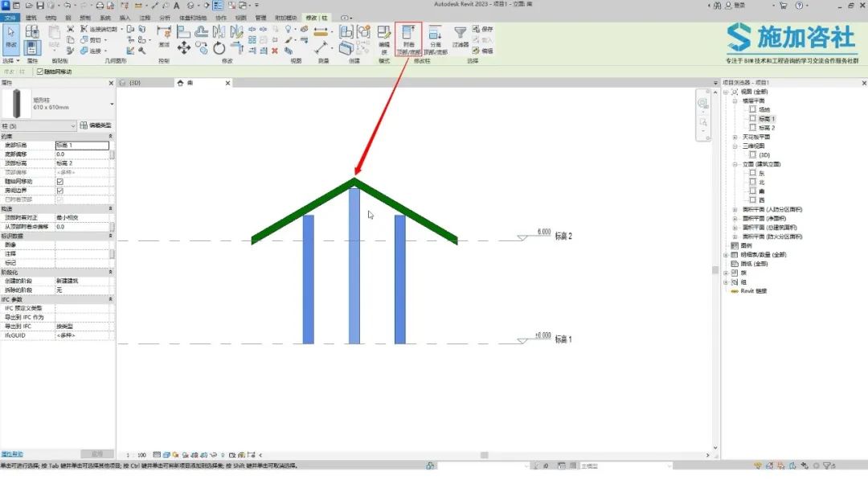Collapse the 阶段化 properties section
The height and width of the screenshot is (489, 868).
pos(110,273)
